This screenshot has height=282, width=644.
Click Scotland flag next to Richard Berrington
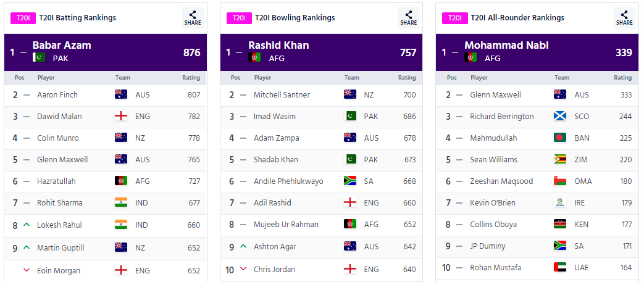[x=560, y=116]
